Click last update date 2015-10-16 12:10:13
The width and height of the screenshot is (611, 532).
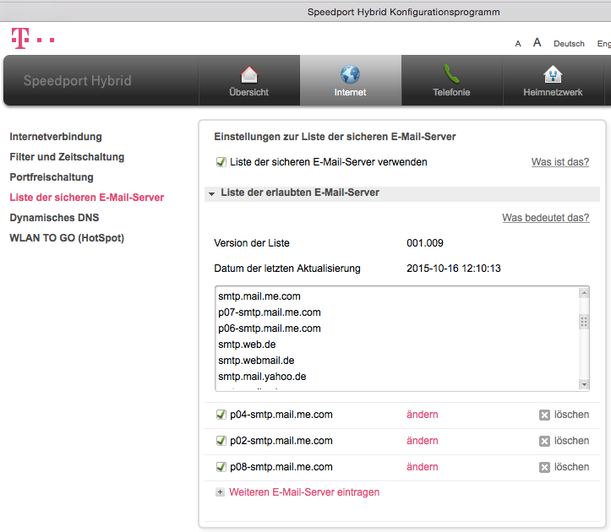454,268
